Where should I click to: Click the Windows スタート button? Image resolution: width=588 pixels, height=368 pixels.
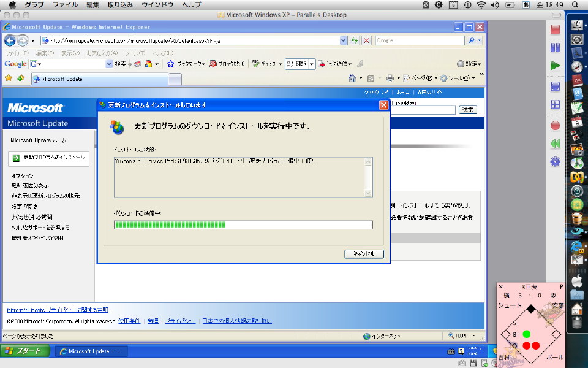[x=24, y=351]
